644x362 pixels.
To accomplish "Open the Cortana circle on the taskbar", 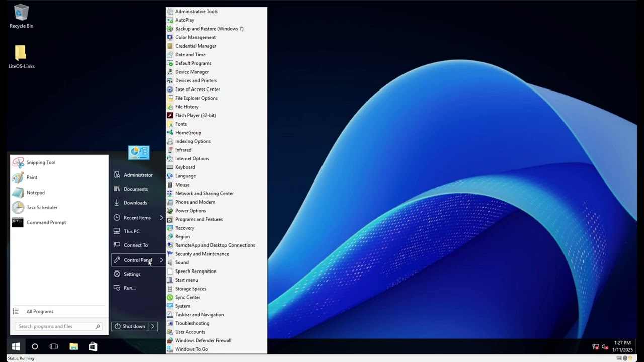I will click(35, 346).
